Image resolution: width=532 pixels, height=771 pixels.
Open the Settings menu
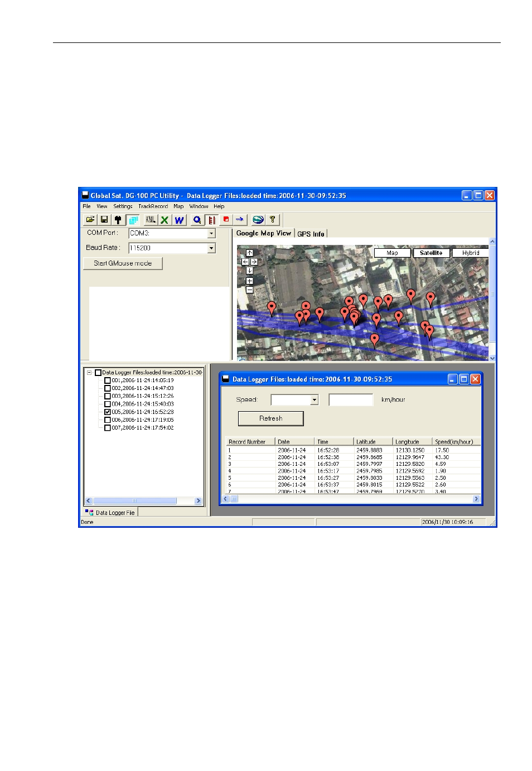(123, 206)
